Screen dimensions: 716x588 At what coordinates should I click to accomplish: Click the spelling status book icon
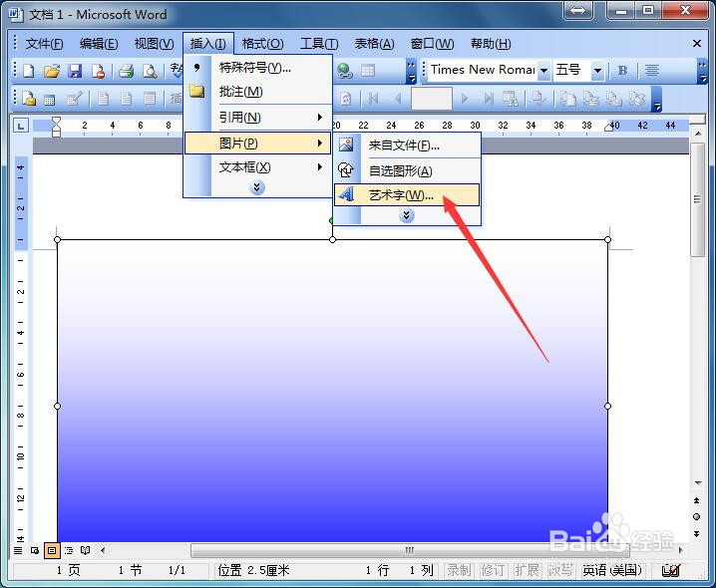tap(671, 571)
